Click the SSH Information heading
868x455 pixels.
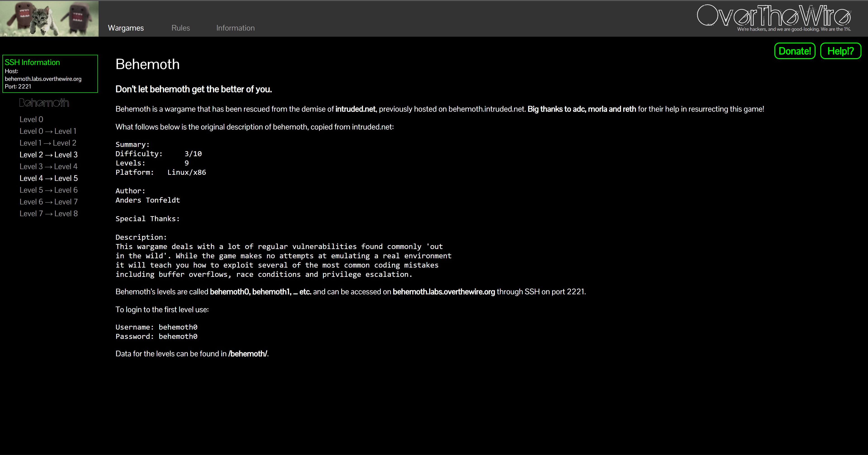point(32,62)
